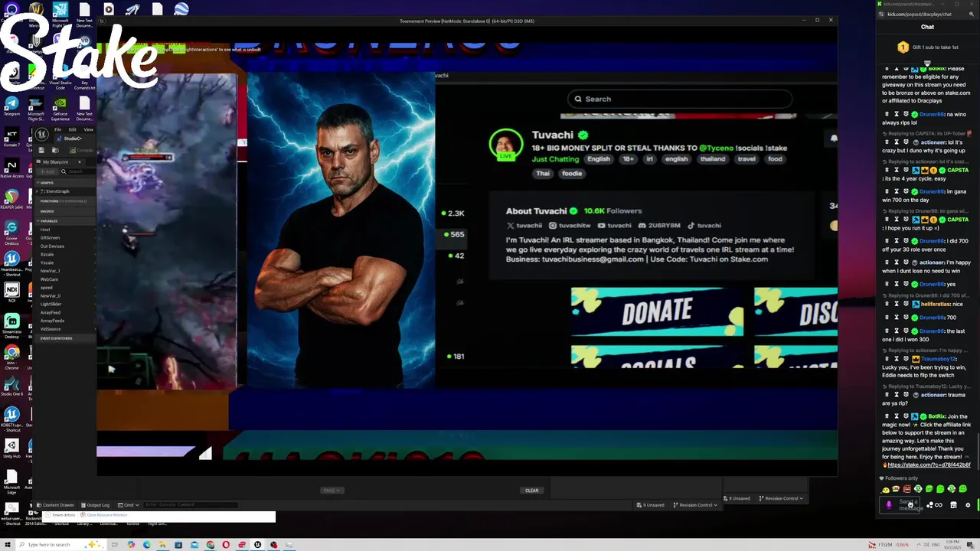Viewport: 980px width, 551px height.
Task: Click the DONATE banner
Action: (657, 312)
